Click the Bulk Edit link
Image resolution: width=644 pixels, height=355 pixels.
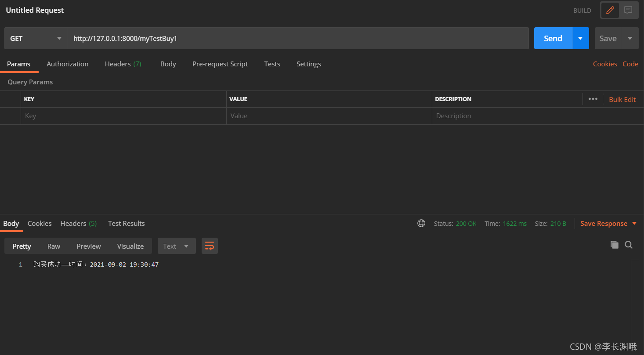point(622,99)
